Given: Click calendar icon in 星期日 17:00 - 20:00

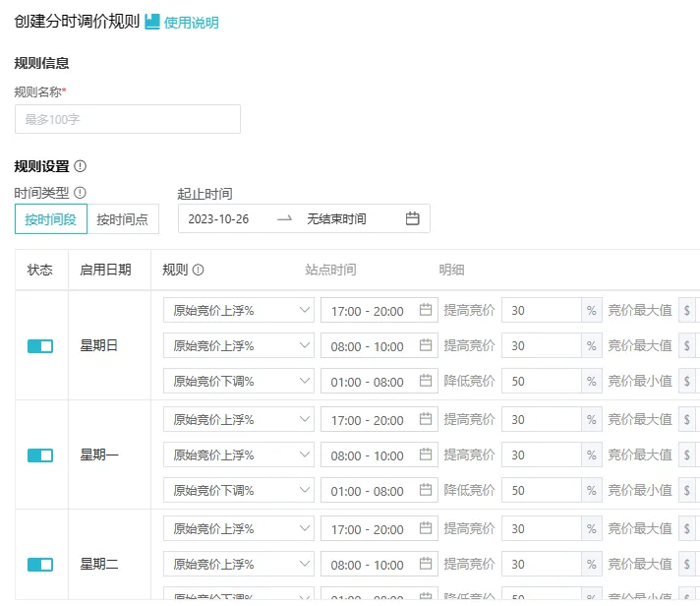Looking at the screenshot, I should tap(426, 310).
